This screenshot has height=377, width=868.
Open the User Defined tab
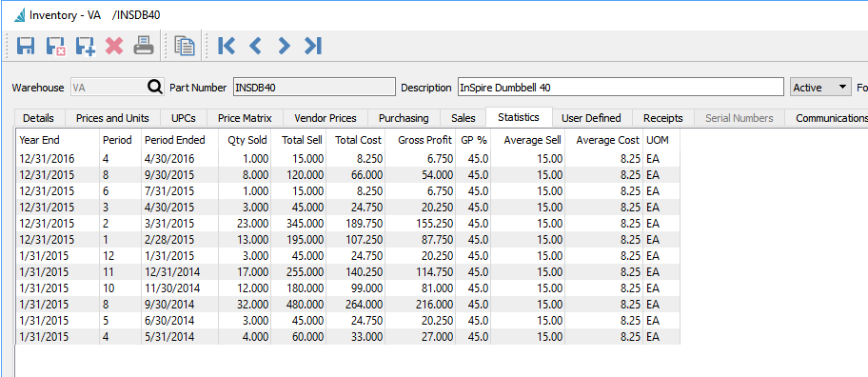[x=591, y=118]
